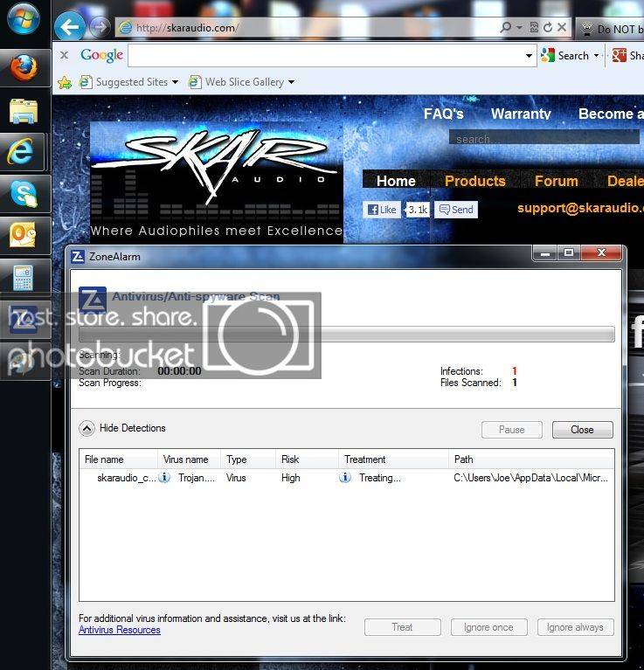Click the Favorites star icon
Screen dimensions: 644x670
65,82
